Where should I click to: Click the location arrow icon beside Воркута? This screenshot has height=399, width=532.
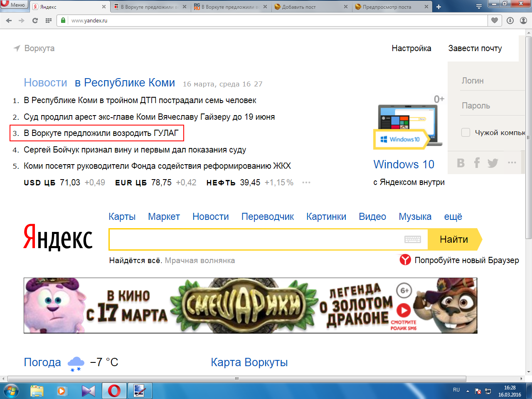17,48
